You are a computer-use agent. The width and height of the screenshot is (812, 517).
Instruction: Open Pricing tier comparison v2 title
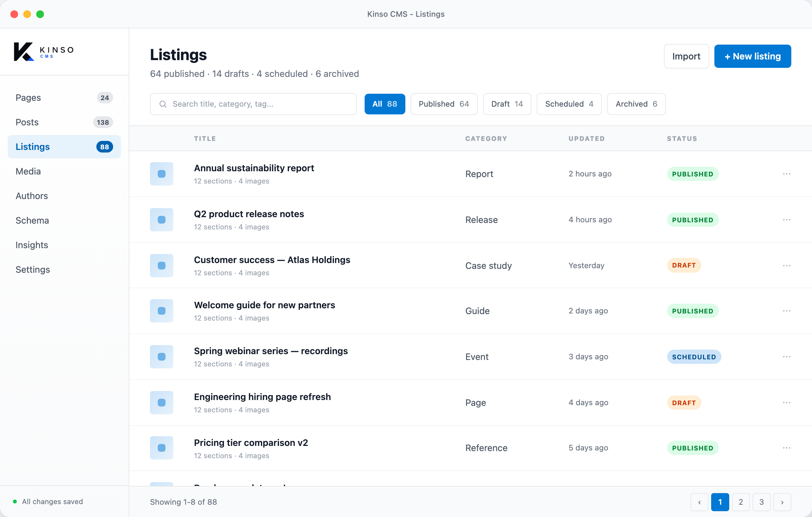pos(251,442)
